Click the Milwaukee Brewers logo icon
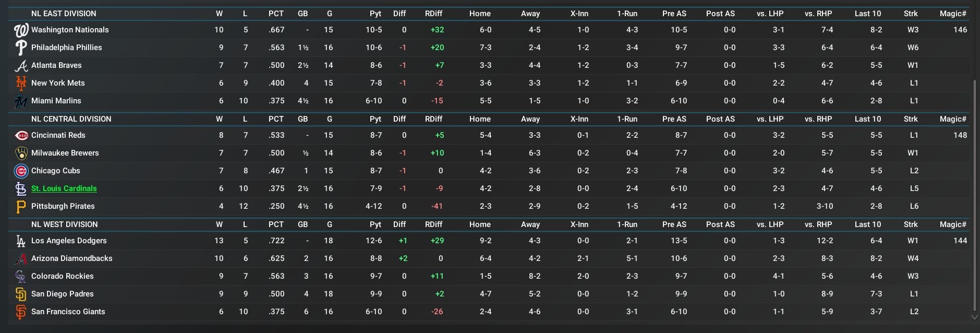 (21, 153)
